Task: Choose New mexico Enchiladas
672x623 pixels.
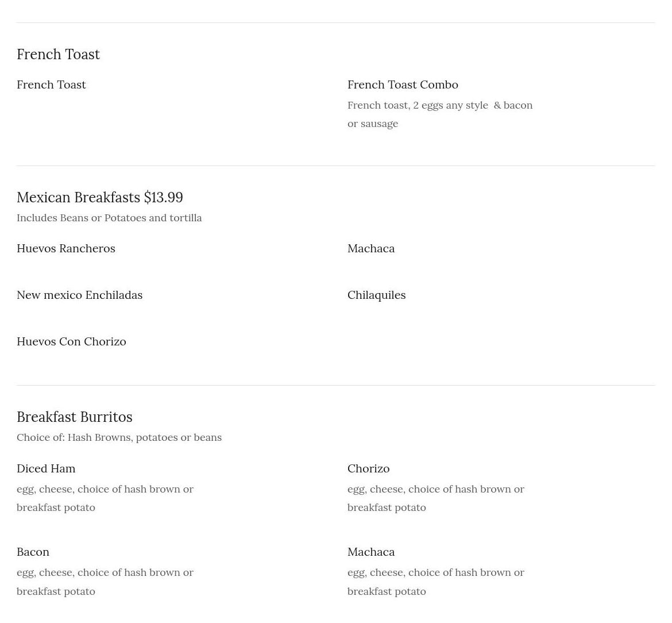Action: (80, 295)
